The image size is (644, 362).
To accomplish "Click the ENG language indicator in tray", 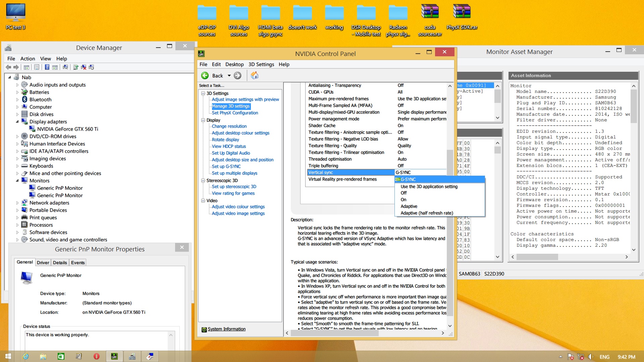I will (604, 357).
